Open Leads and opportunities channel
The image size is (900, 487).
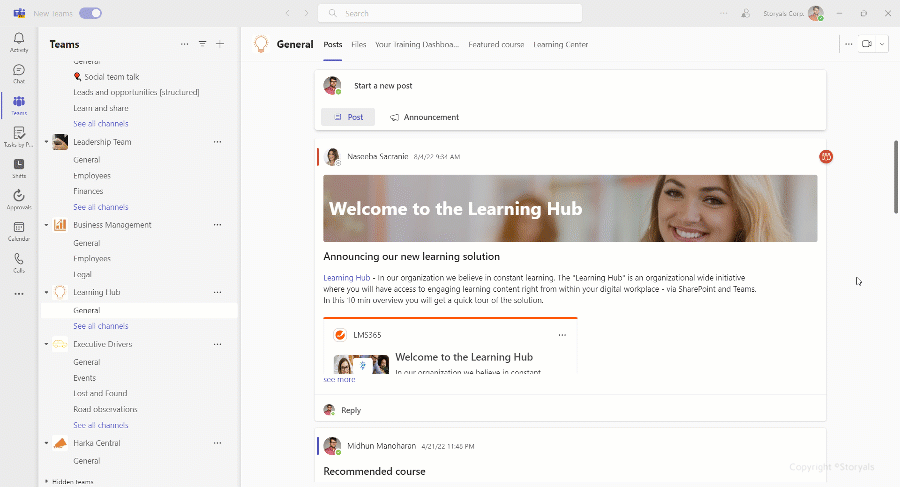click(x=136, y=92)
